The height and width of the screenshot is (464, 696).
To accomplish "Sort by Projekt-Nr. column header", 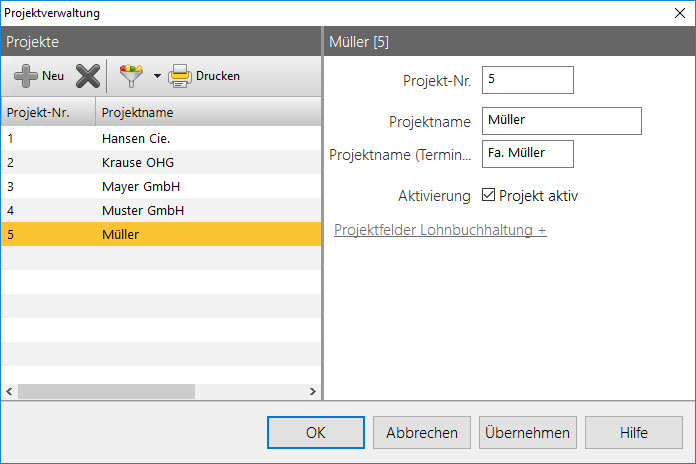I will click(48, 112).
